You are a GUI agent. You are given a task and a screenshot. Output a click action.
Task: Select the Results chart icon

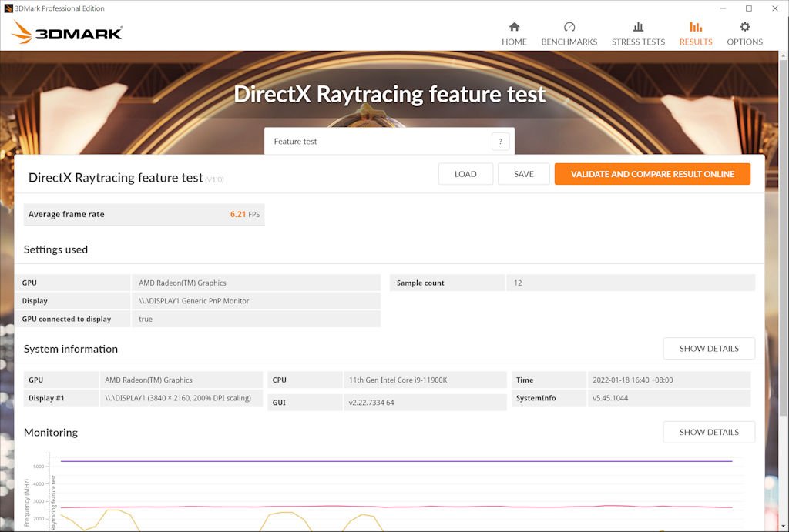(696, 27)
